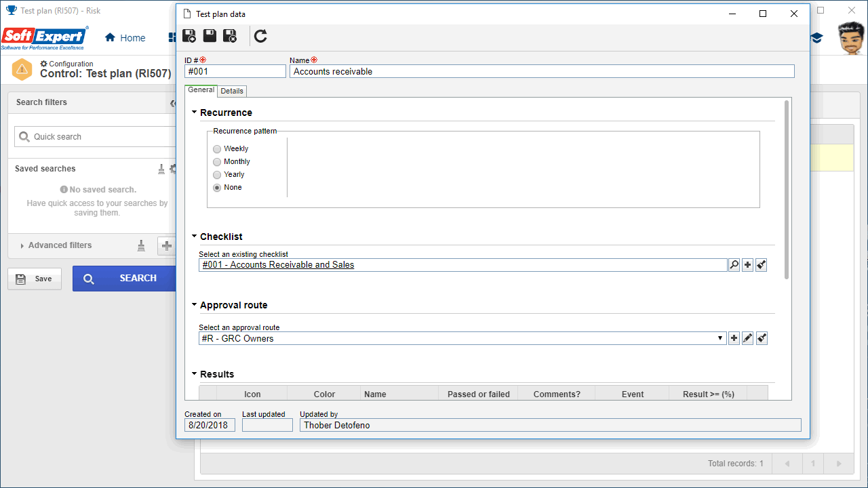Click the Save and exit toolbar icon
This screenshot has width=868, height=488.
231,36
